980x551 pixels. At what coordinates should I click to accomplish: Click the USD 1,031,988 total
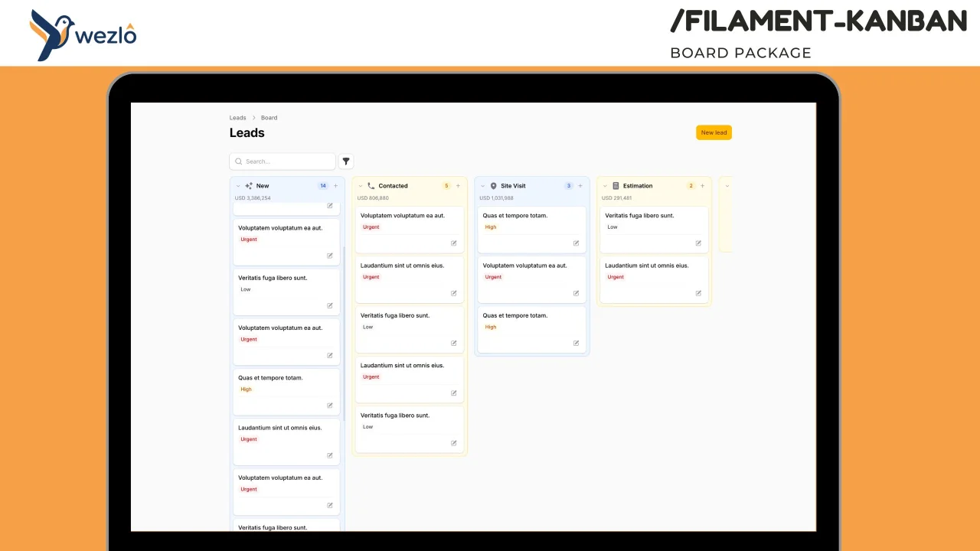pyautogui.click(x=496, y=198)
